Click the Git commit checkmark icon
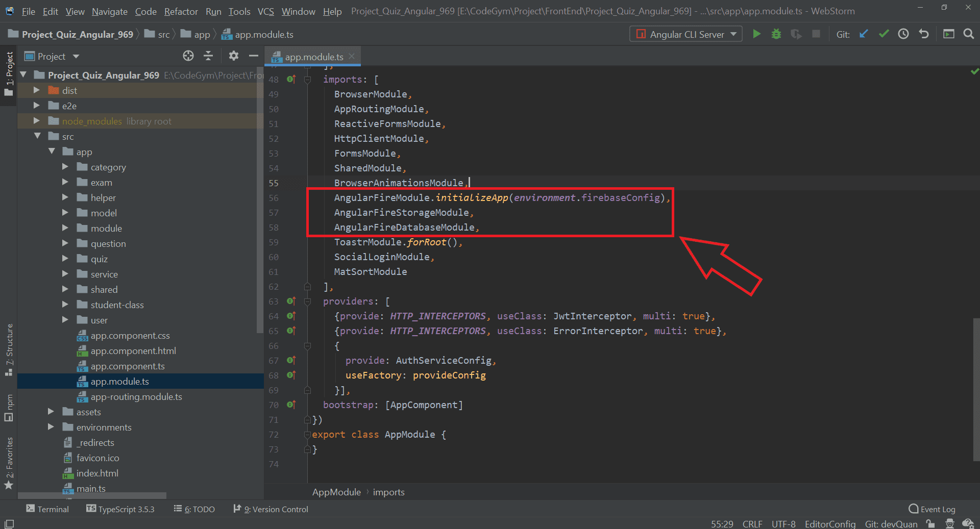The height and width of the screenshot is (529, 980). click(x=884, y=34)
